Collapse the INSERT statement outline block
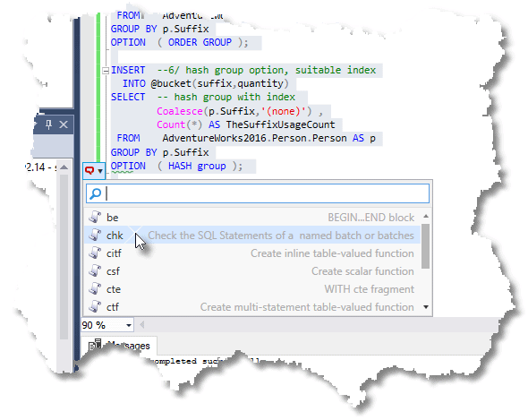 pos(106,71)
